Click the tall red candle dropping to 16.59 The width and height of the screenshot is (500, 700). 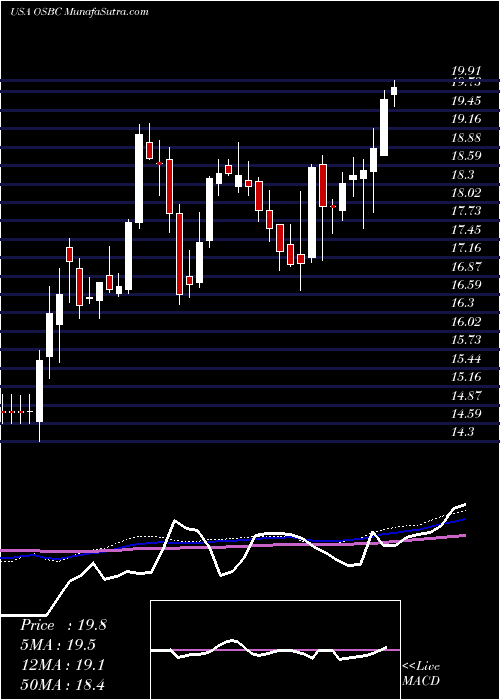click(179, 254)
